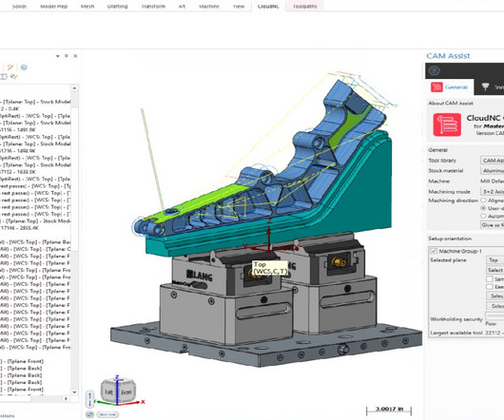The height and width of the screenshot is (420, 504).
Task: Click the horizontal rotate arrows below view cube
Action: [107, 414]
